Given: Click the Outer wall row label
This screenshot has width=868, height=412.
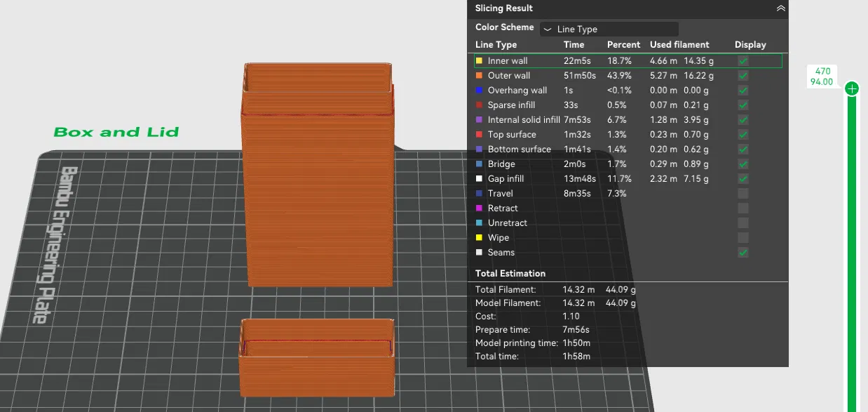Looking at the screenshot, I should [509, 76].
